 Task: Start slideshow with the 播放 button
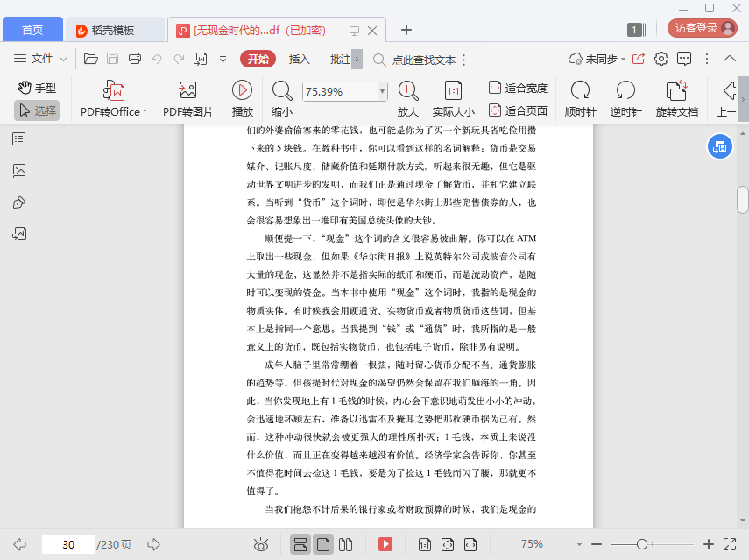pyautogui.click(x=242, y=99)
